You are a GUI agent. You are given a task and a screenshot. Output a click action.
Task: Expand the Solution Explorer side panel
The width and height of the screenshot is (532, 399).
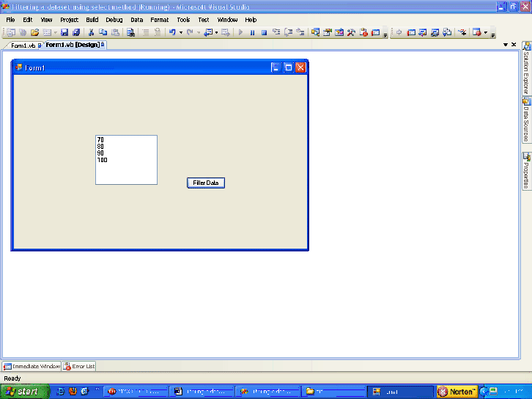pos(526,68)
